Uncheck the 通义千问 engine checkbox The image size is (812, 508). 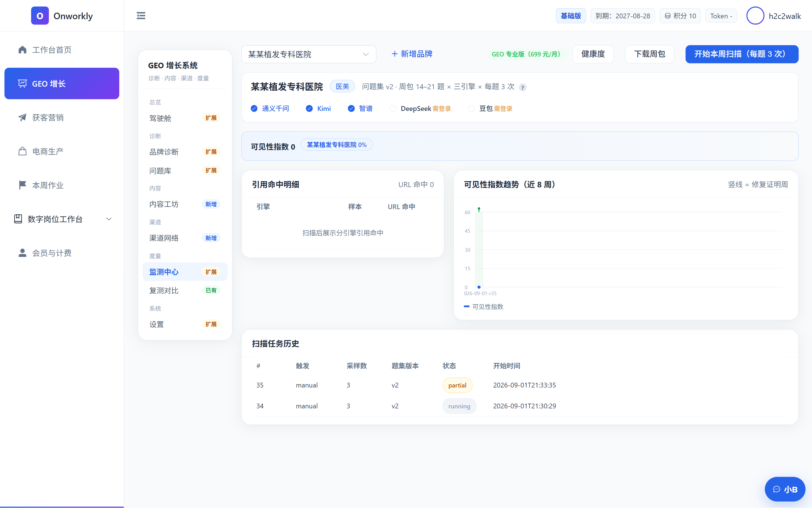coord(254,109)
